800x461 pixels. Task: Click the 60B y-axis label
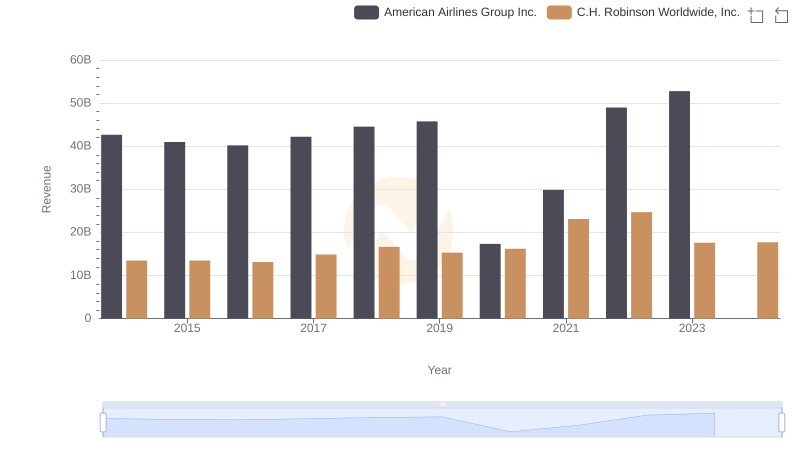point(81,60)
